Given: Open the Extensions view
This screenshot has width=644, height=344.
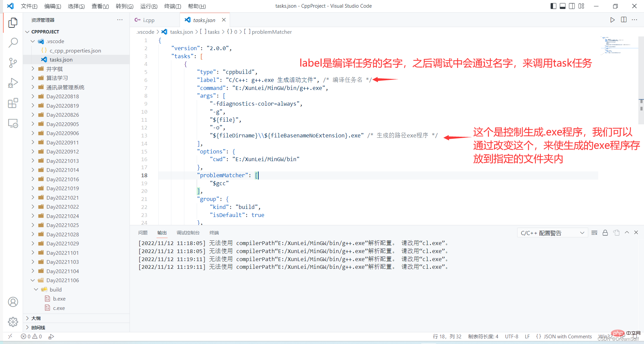Looking at the screenshot, I should (x=13, y=103).
